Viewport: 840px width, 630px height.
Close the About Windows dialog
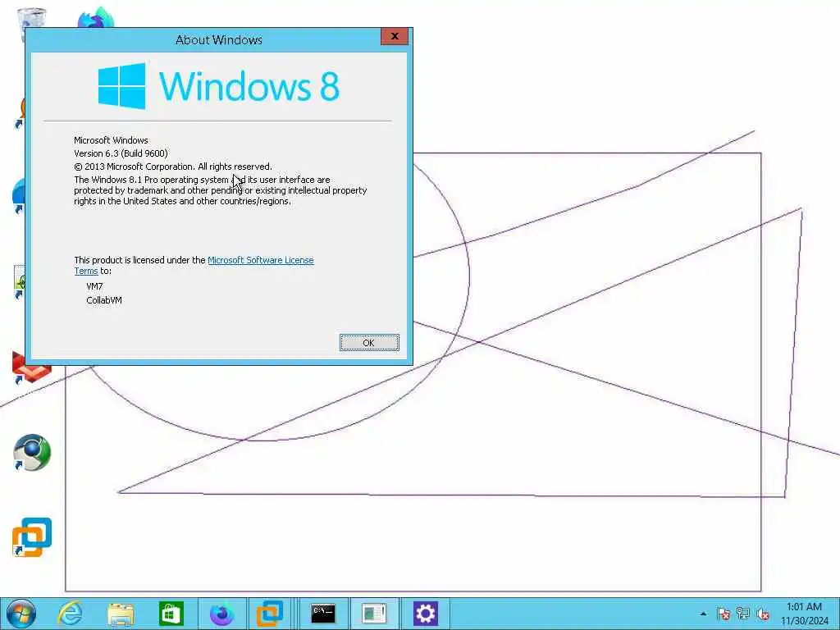[x=395, y=36]
